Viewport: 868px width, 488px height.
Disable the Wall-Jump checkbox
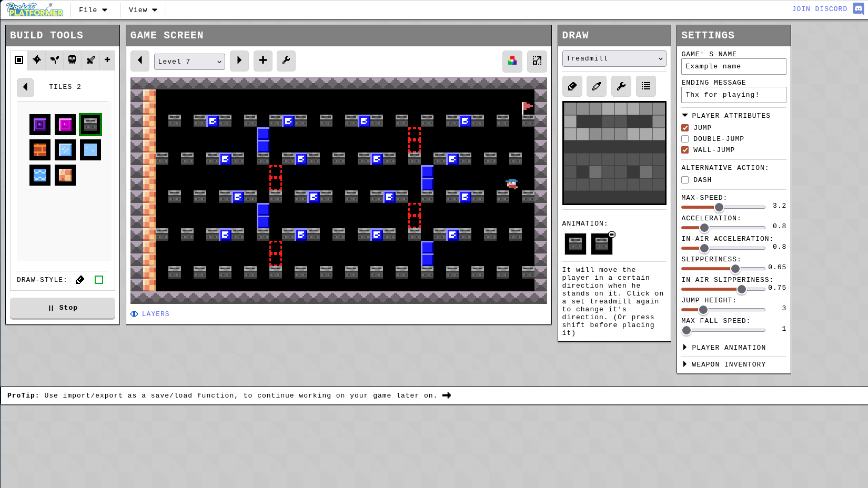click(x=685, y=150)
